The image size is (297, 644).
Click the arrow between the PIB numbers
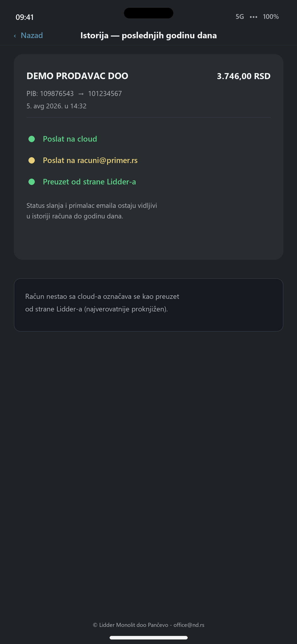pyautogui.click(x=81, y=94)
